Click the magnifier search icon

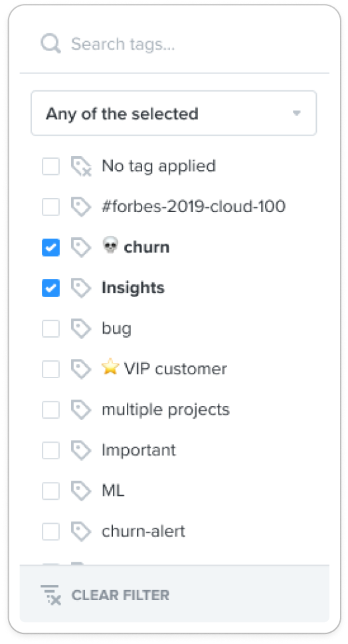pyautogui.click(x=50, y=44)
